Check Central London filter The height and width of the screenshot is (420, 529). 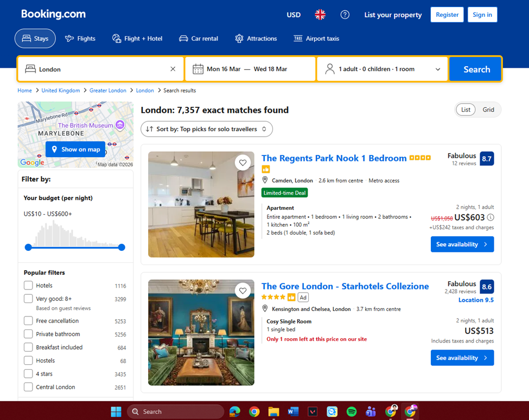28,387
